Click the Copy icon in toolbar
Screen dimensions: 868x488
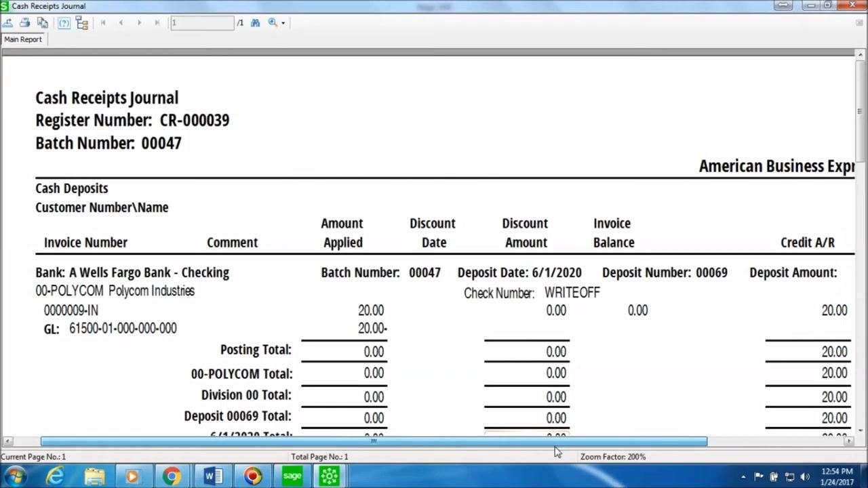[x=42, y=22]
